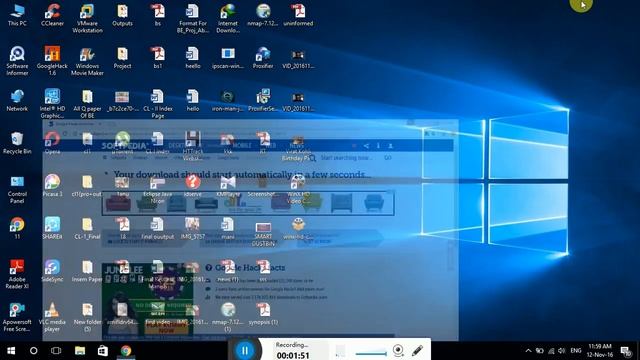Select the final ouutput document
This screenshot has width=640, height=360.
tap(158, 228)
